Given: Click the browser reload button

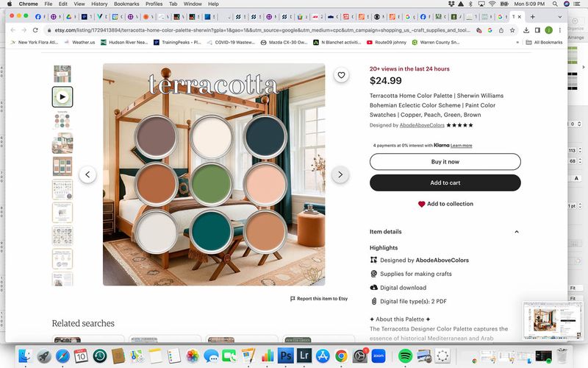Looking at the screenshot, I should click(x=36, y=30).
